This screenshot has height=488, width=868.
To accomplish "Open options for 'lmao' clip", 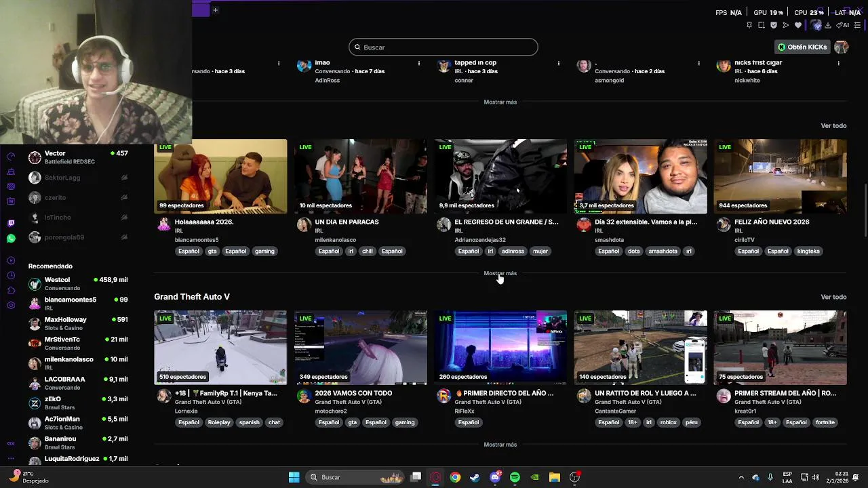I will point(418,63).
